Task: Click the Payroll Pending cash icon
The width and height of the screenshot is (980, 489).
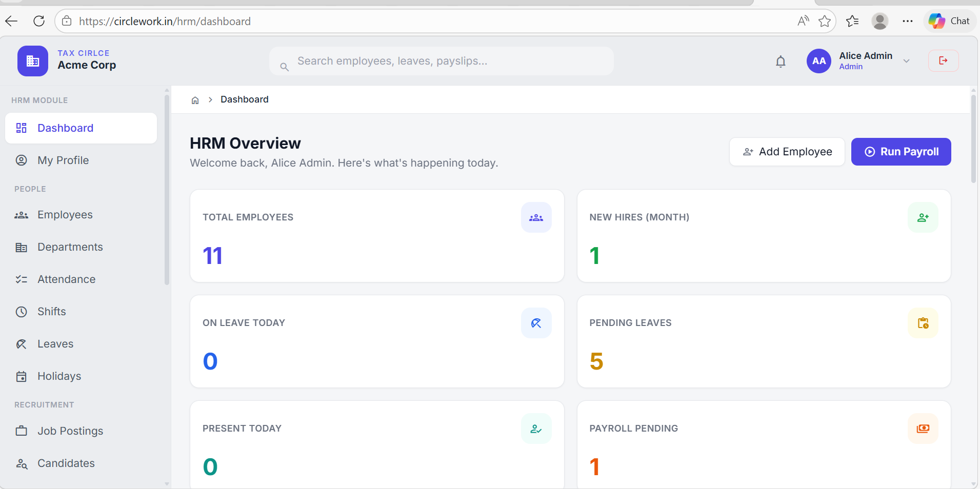Action: [923, 429]
